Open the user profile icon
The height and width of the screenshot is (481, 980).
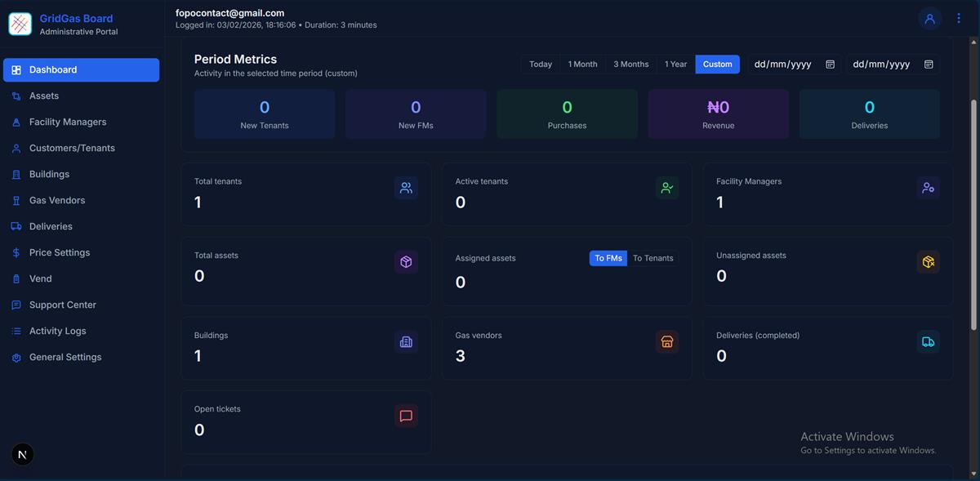929,19
